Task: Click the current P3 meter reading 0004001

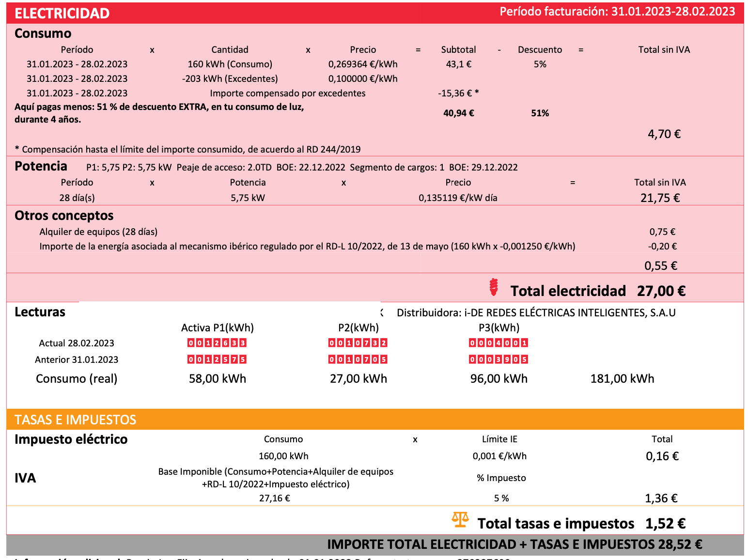Action: pos(499,343)
